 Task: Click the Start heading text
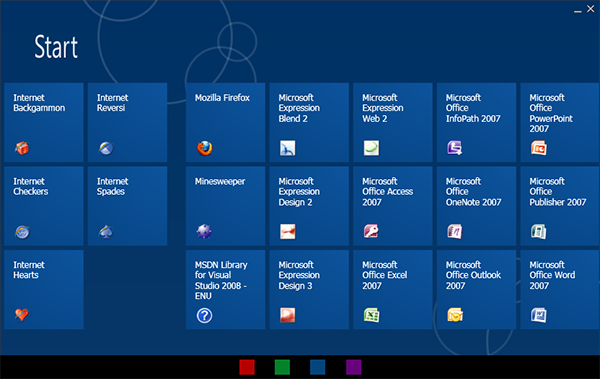56,47
